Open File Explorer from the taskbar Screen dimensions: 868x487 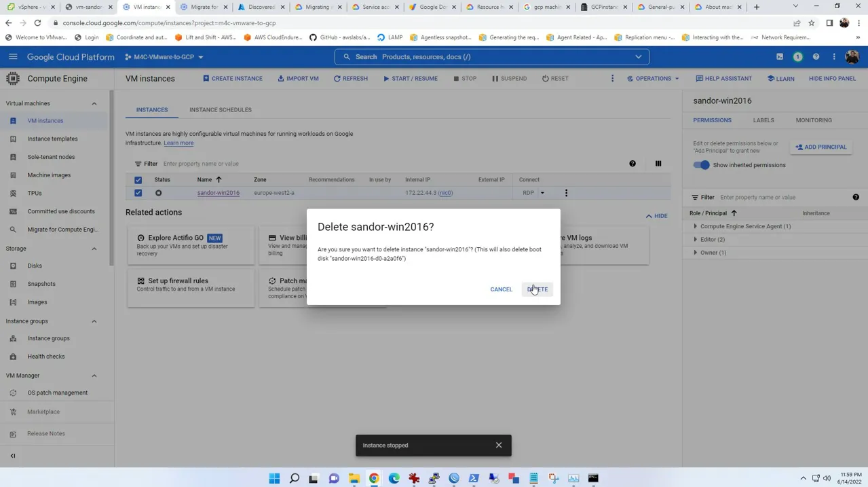pyautogui.click(x=354, y=478)
